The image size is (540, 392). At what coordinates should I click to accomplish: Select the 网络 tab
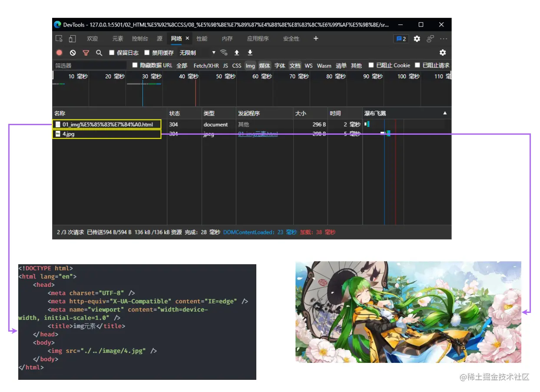(176, 39)
